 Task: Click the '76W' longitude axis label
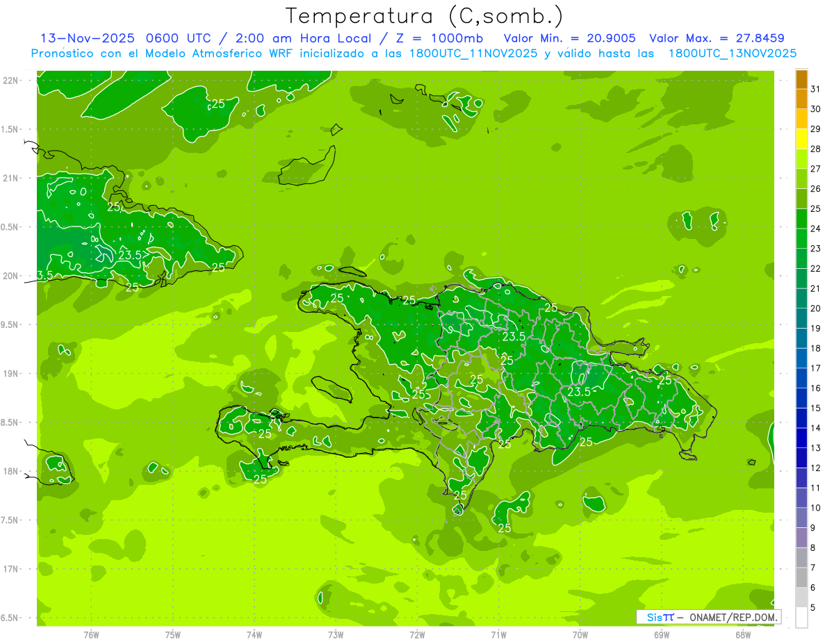click(x=91, y=635)
